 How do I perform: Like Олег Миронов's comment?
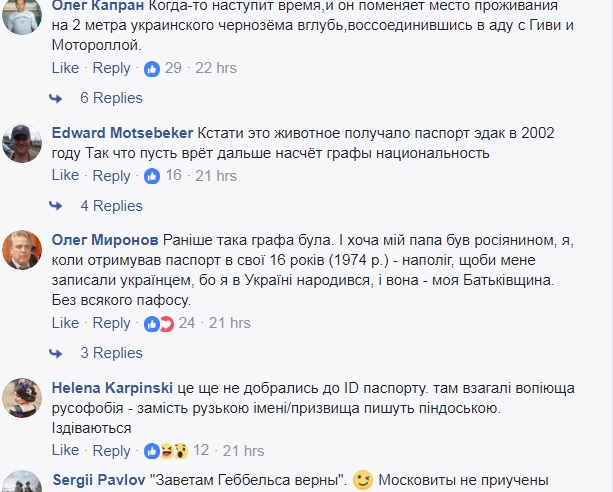coord(65,323)
